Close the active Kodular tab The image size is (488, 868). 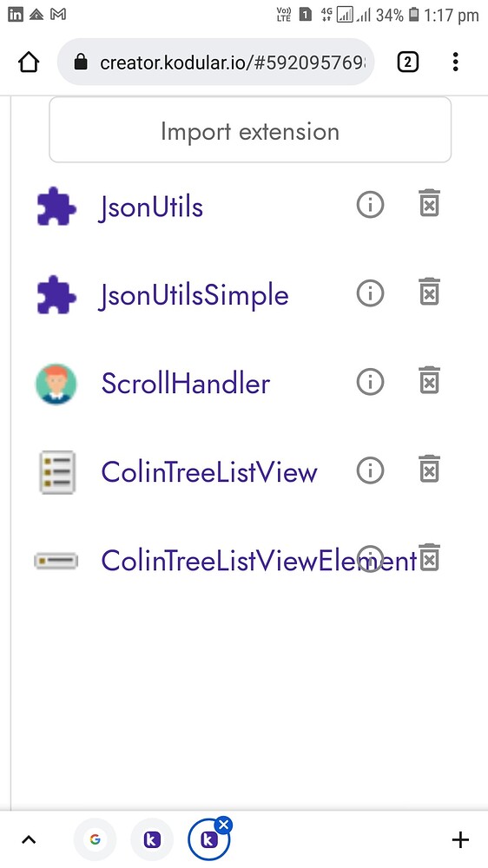click(224, 825)
